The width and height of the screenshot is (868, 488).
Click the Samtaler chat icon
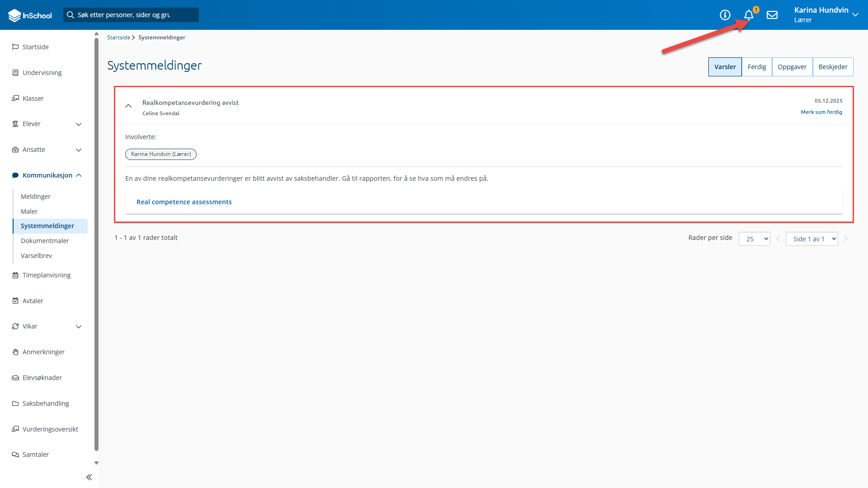(15, 455)
